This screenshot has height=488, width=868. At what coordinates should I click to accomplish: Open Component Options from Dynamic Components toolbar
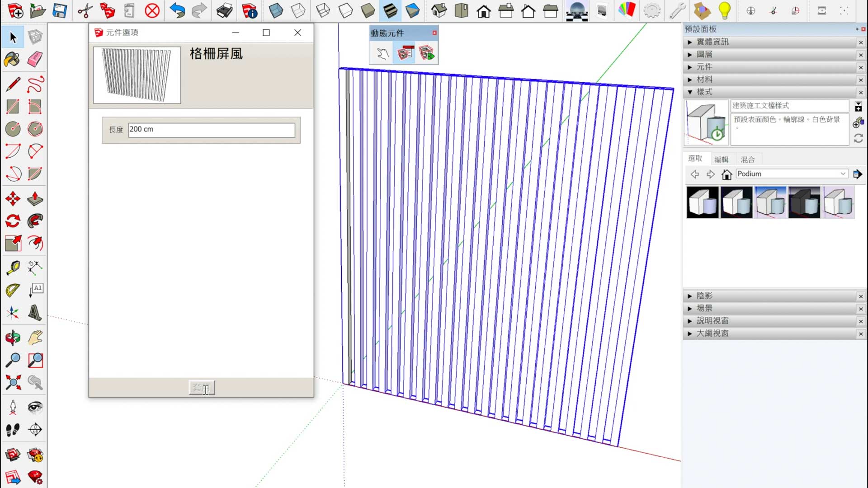tap(405, 54)
